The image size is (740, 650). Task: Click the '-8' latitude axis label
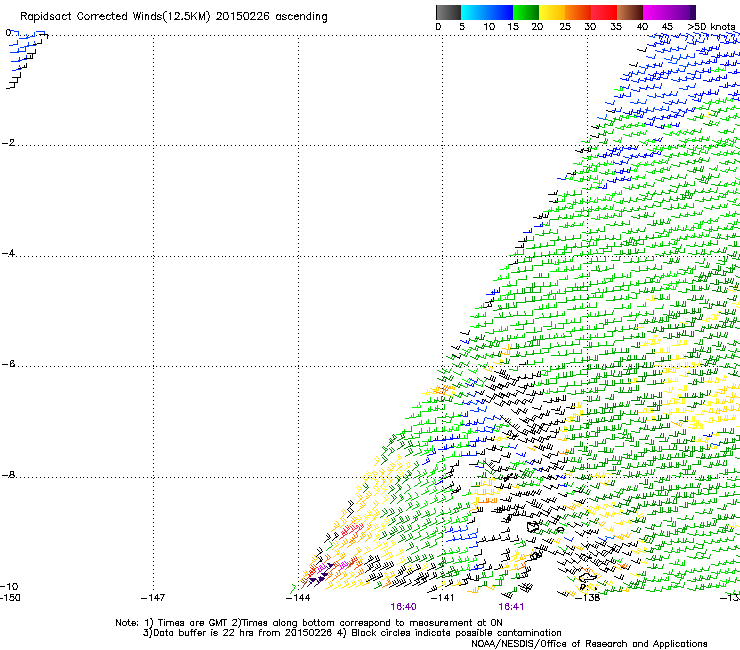[8, 475]
